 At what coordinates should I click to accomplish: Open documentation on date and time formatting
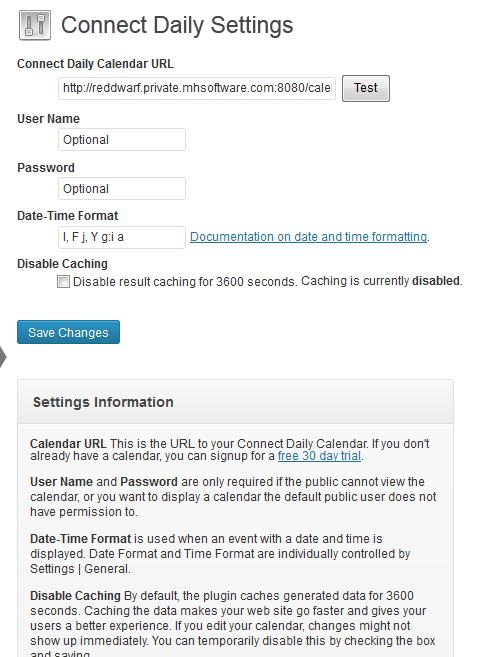[x=309, y=237]
